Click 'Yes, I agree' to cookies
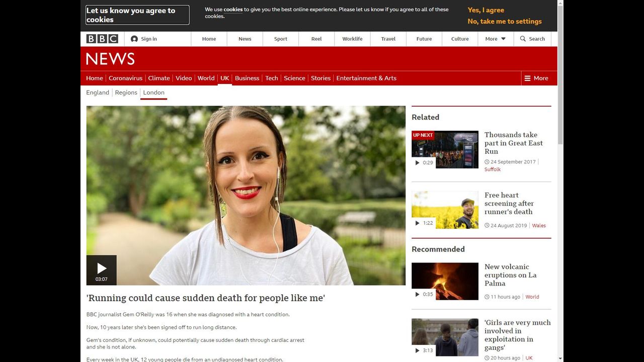 click(x=486, y=10)
